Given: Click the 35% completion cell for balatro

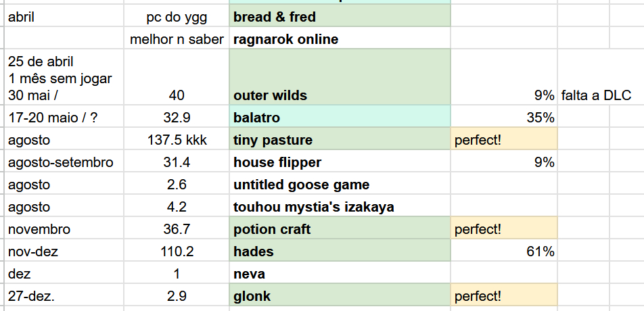Looking at the screenshot, I should pyautogui.click(x=504, y=118).
